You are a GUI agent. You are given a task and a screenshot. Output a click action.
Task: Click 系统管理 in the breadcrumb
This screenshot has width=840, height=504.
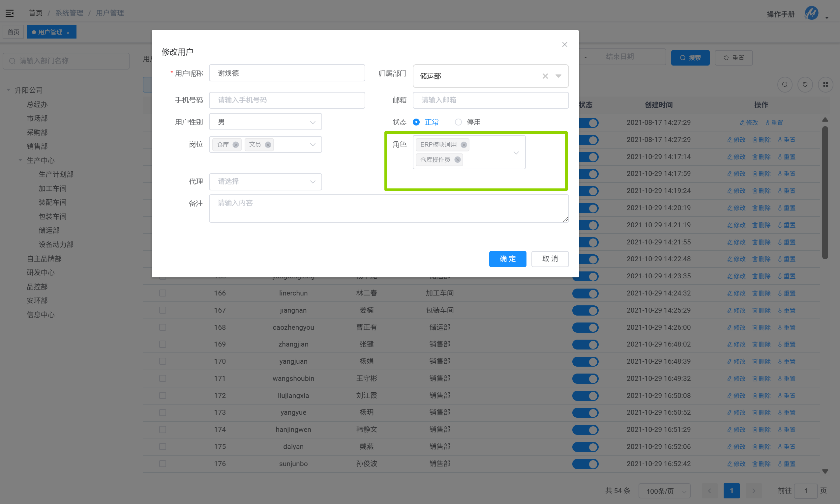pyautogui.click(x=69, y=13)
